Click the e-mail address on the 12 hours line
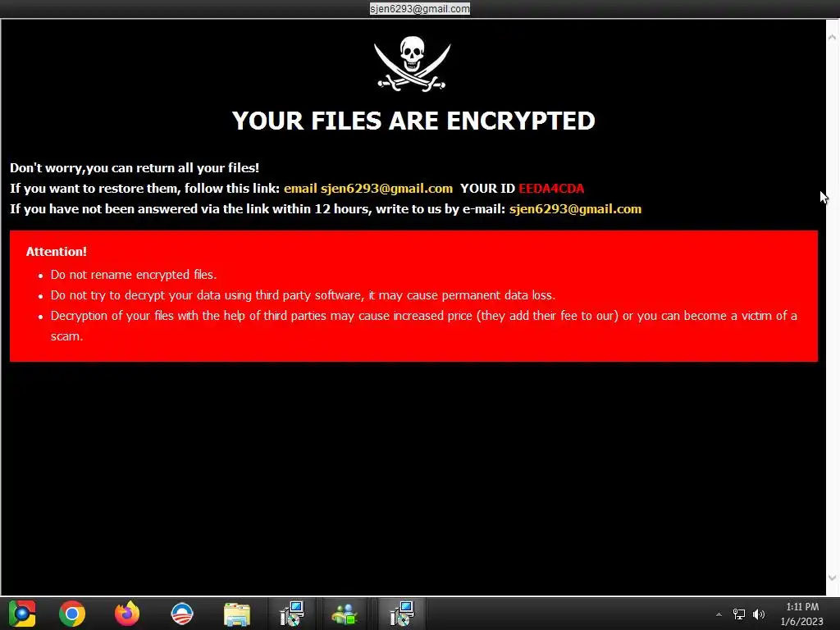Image resolution: width=840 pixels, height=630 pixels. coord(575,209)
